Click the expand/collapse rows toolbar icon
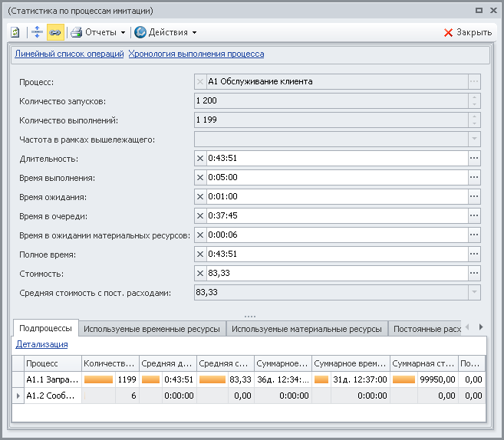 38,32
